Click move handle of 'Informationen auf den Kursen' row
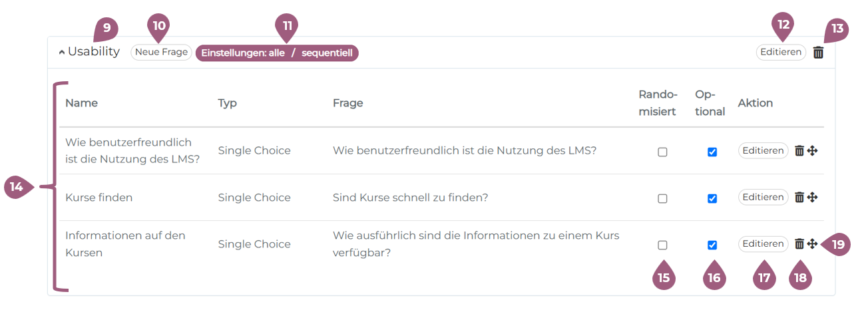This screenshot has height=312, width=868. coord(812,244)
